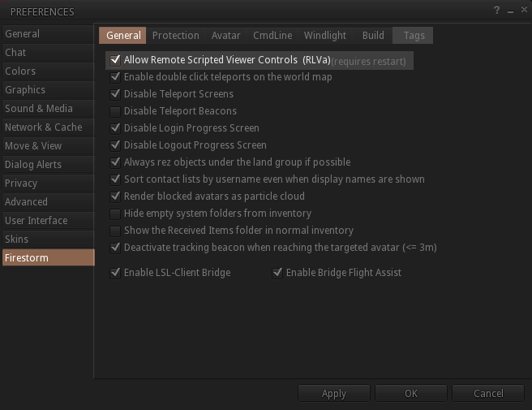Toggle Allow Remote Scripted Viewer Controls checkbox
Viewport: 532px width, 410px height.
[x=115, y=60]
